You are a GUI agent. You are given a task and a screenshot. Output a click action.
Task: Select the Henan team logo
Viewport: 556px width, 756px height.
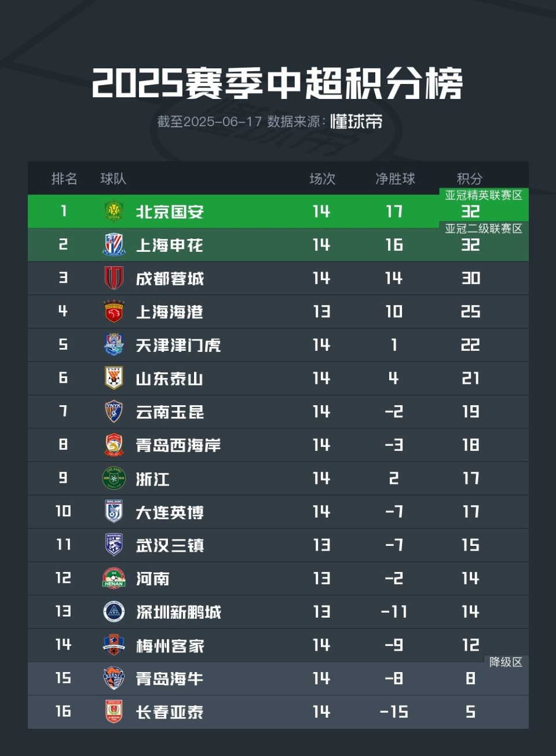tap(114, 578)
